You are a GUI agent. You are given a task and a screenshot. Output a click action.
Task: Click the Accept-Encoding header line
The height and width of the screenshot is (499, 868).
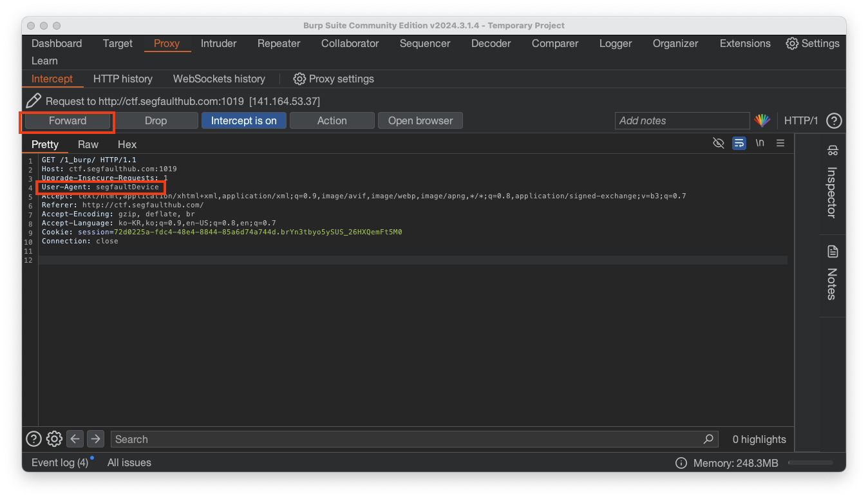118,214
